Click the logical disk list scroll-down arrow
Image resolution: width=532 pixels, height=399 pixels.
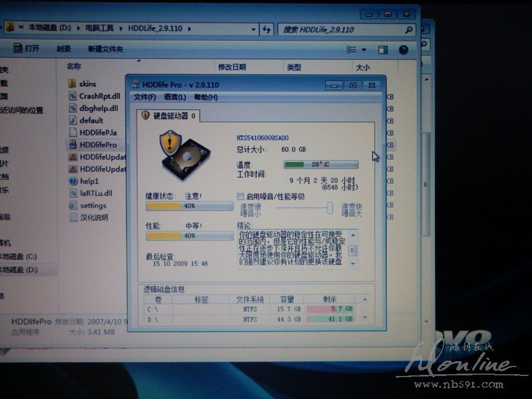(x=365, y=317)
